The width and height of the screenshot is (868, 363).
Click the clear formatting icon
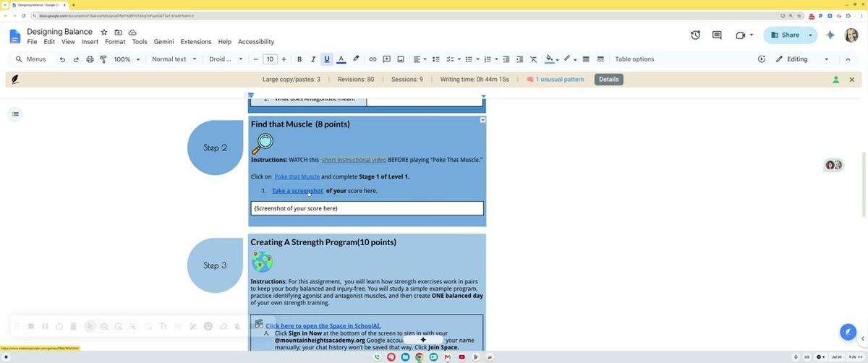(x=534, y=59)
